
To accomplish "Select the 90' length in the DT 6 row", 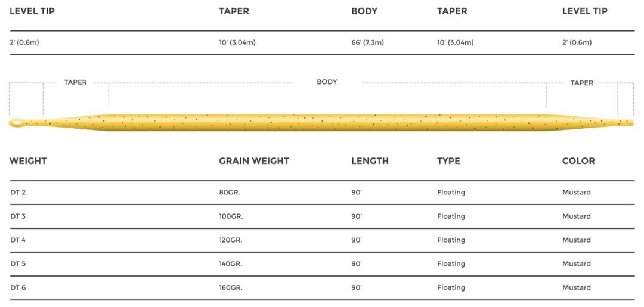I will [357, 288].
